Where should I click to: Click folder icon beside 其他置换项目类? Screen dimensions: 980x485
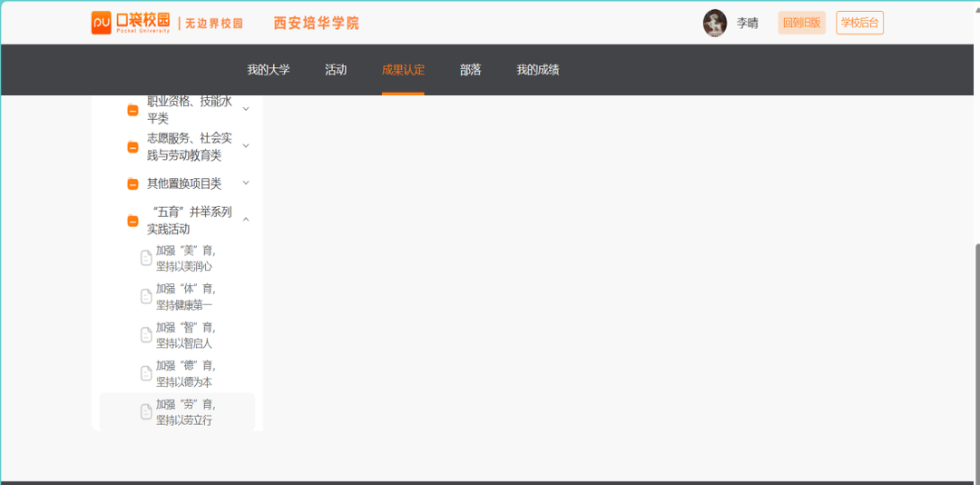coord(132,183)
